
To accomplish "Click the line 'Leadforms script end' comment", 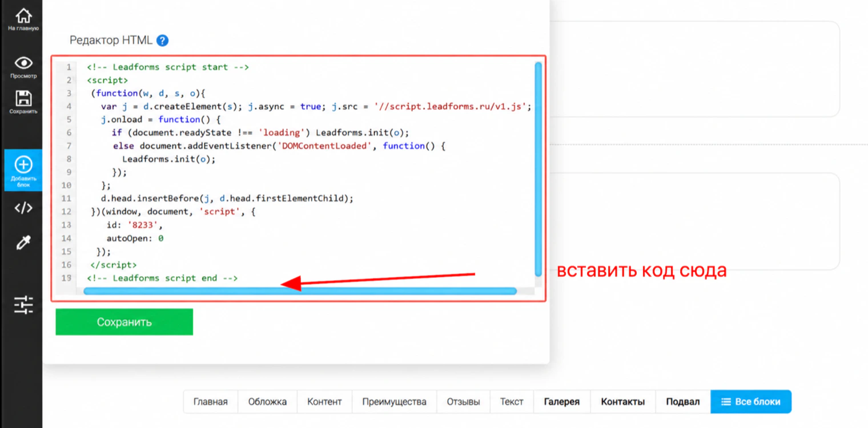I will click(162, 278).
